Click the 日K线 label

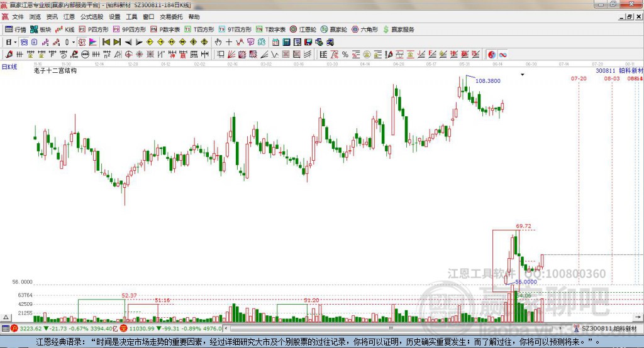tap(9, 67)
